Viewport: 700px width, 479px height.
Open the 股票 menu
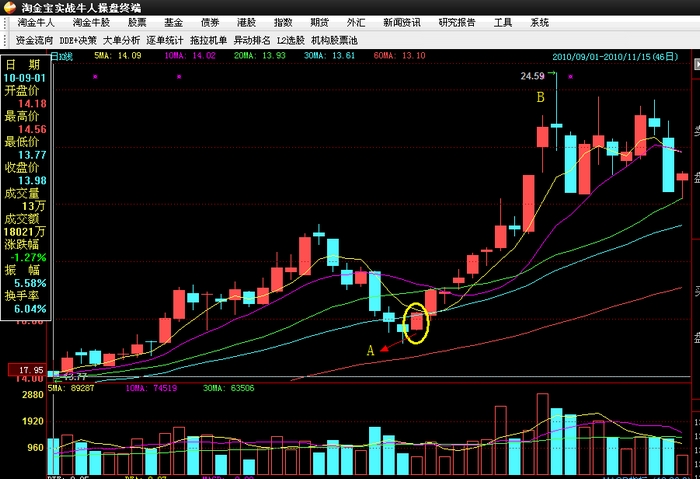coord(137,22)
